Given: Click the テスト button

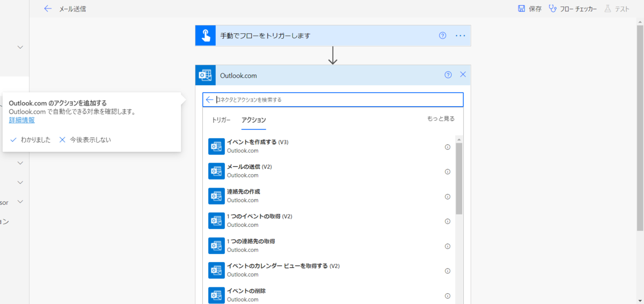Looking at the screenshot, I should [x=617, y=9].
